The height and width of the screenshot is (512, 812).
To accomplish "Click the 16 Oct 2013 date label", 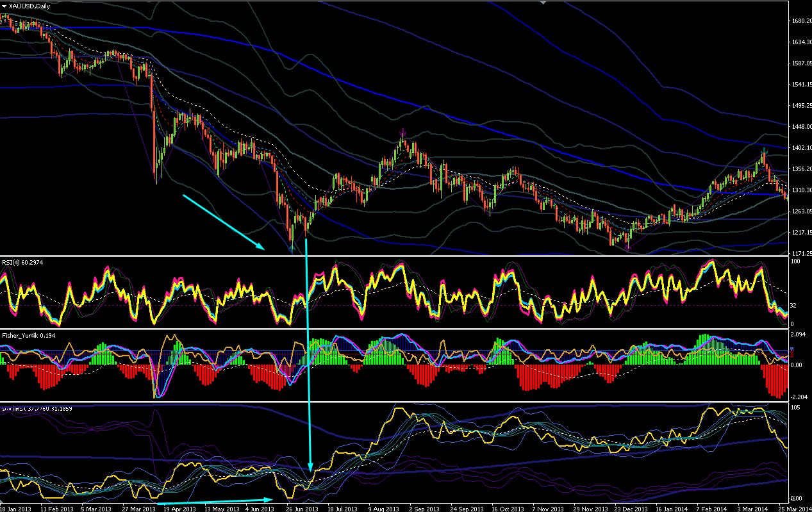I will click(x=507, y=508).
